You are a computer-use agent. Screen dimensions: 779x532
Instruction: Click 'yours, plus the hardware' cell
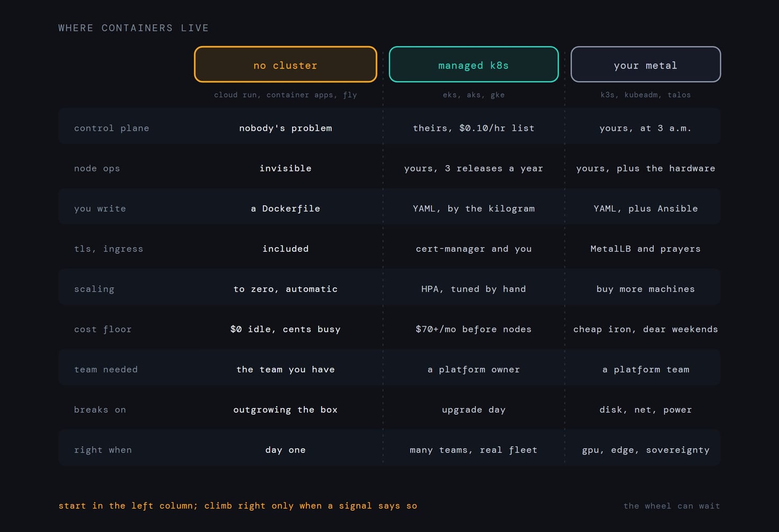[646, 168]
